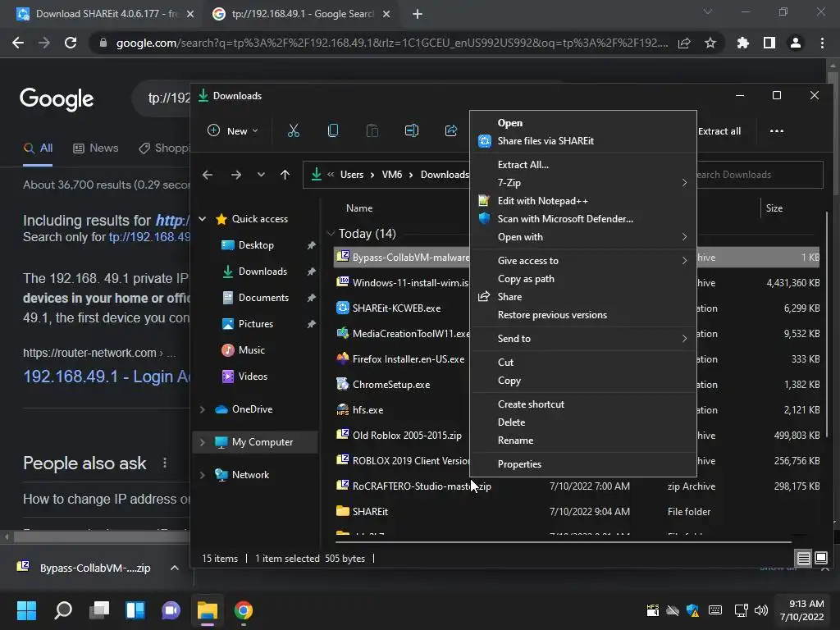Open the Chrome profile icon
This screenshot has height=630, width=840.
796,43
